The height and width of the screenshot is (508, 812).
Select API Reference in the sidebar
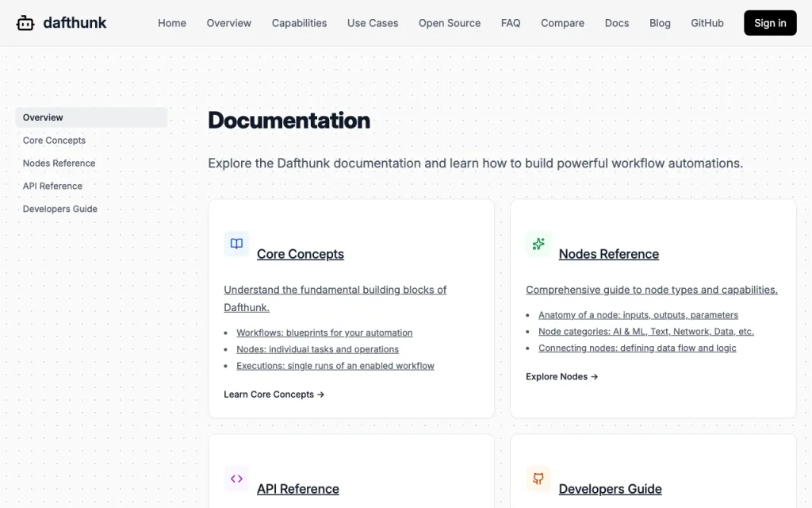tap(52, 186)
